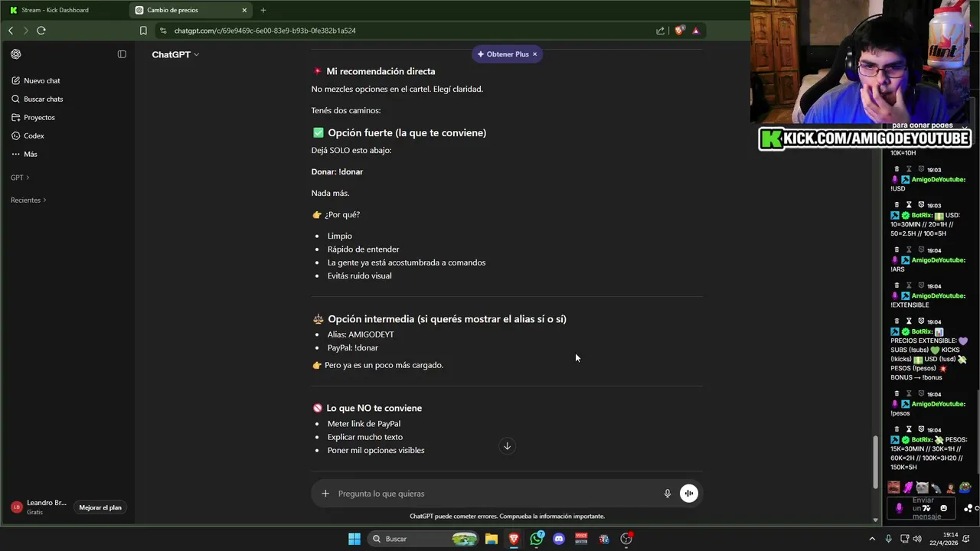
Task: Open the emoji picker in Kick chat
Action: tap(943, 508)
